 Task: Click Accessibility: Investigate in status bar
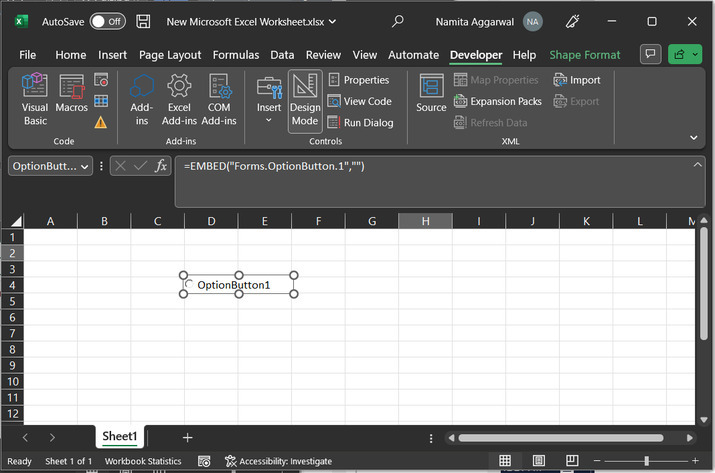coord(278,461)
